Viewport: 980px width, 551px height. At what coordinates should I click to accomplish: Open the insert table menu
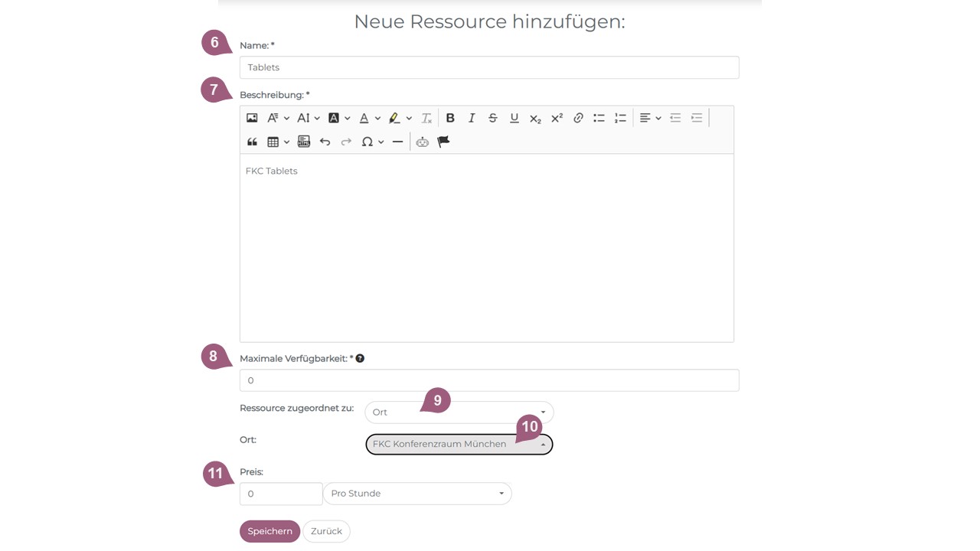[x=277, y=142]
